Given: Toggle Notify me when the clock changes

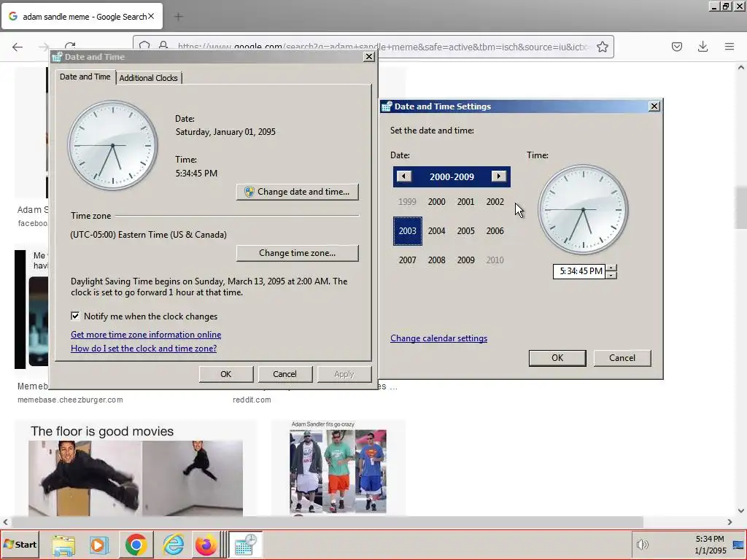Looking at the screenshot, I should coord(75,316).
